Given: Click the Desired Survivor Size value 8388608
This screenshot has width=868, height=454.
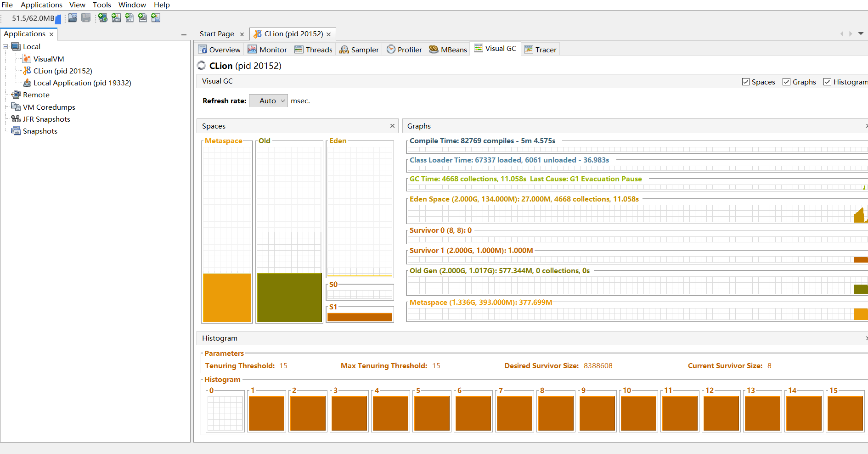Looking at the screenshot, I should pyautogui.click(x=598, y=366).
